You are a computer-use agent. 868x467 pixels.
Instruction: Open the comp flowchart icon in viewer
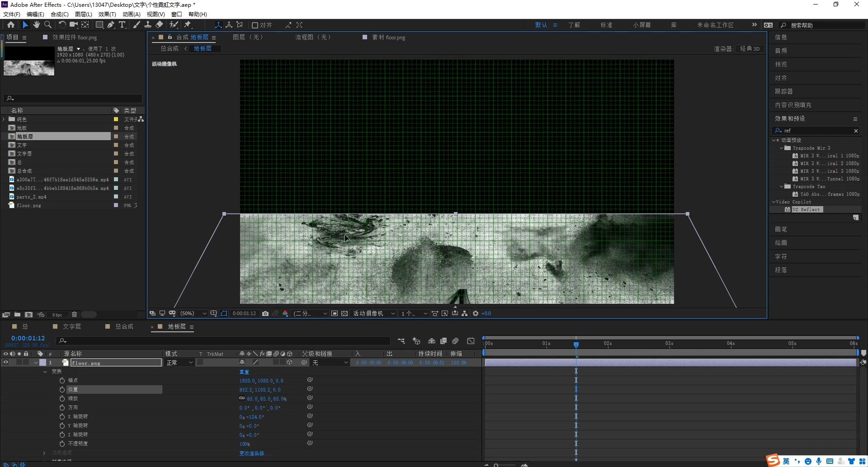click(465, 313)
